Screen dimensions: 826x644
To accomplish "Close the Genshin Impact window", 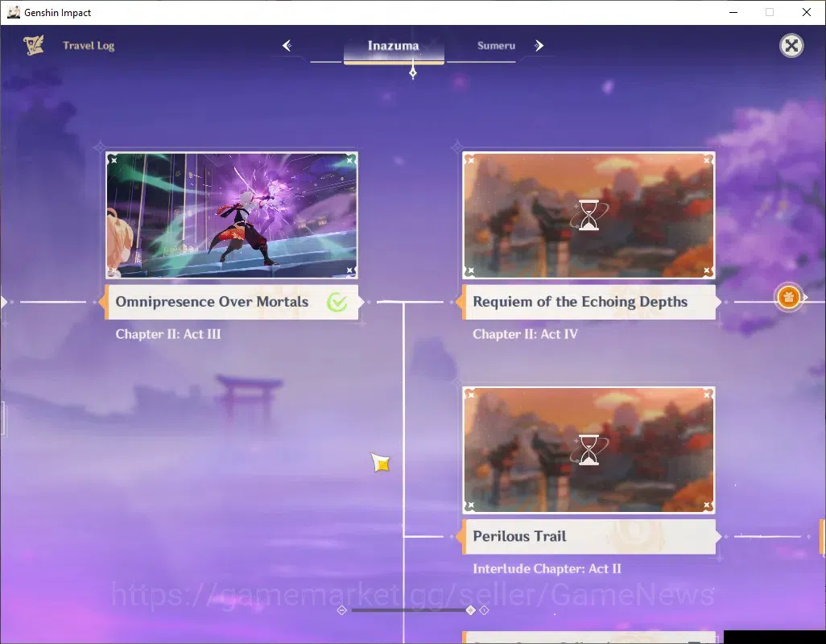I will pos(807,12).
